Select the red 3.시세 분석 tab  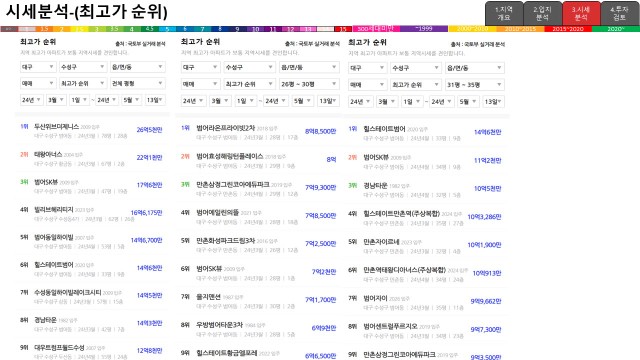coord(581,13)
